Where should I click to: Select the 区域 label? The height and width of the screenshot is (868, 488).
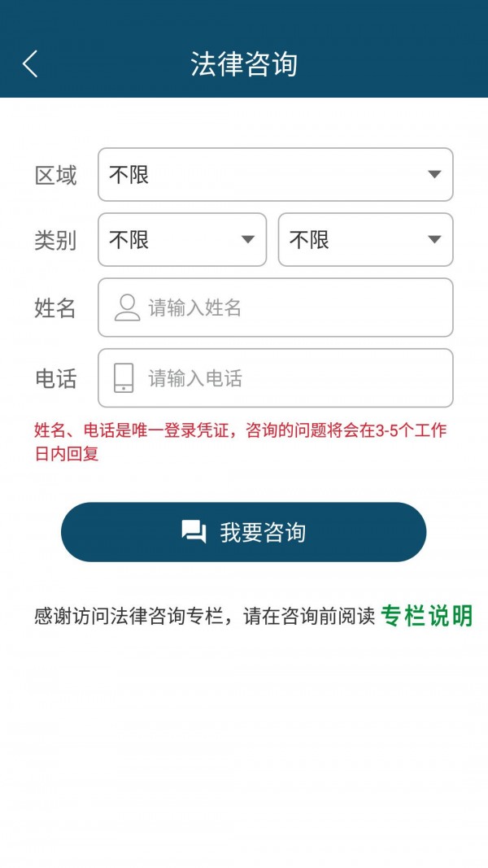58,174
